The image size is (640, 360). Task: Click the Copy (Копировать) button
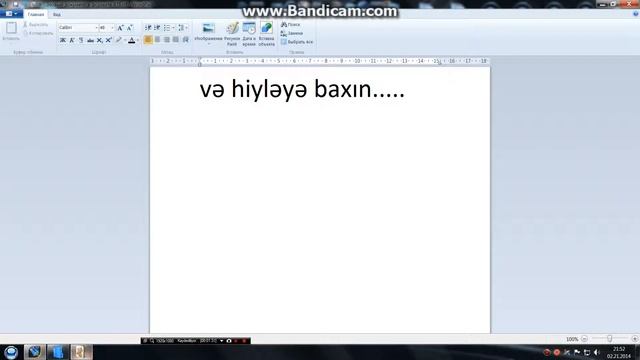point(38,33)
